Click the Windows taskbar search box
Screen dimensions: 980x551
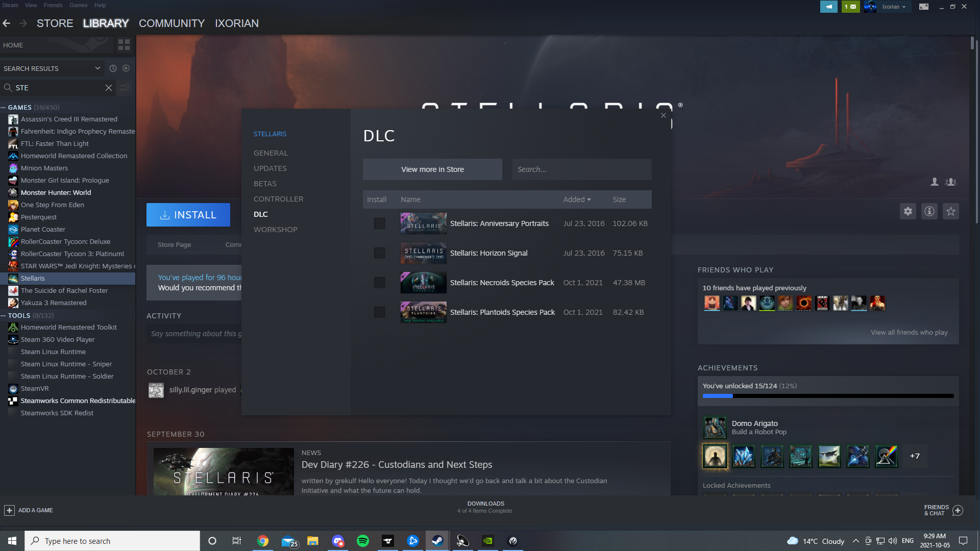tap(112, 541)
